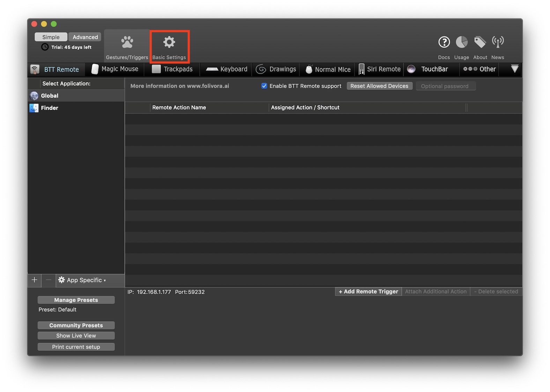Click Reset Allowed Devices button

click(379, 86)
